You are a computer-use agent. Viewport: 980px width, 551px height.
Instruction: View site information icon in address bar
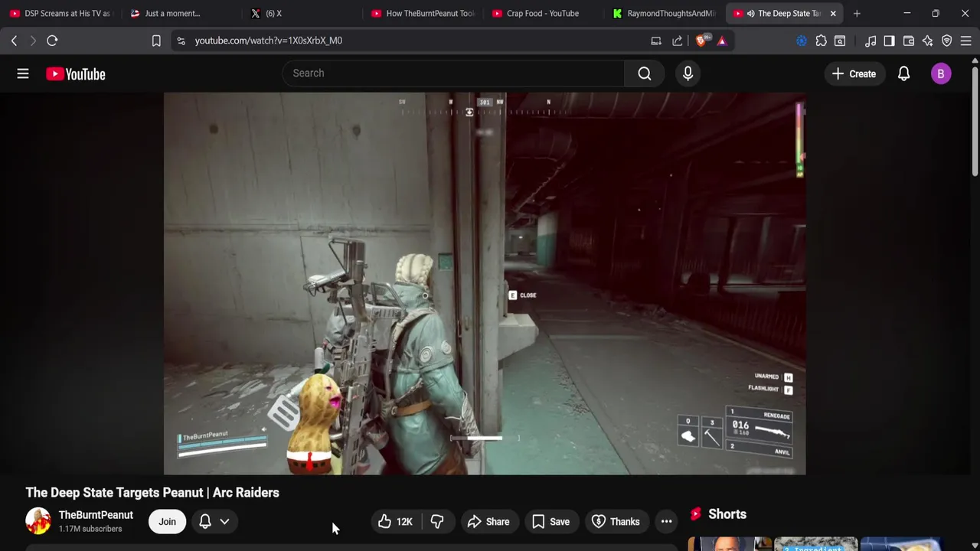181,41
